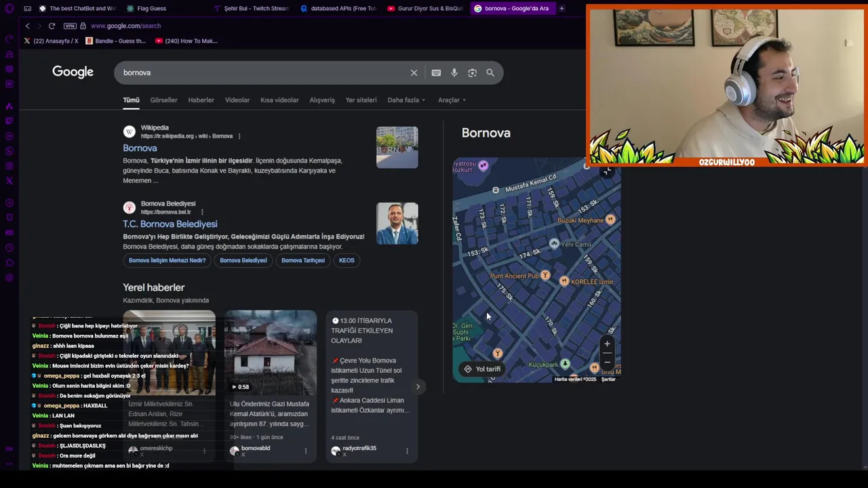
Task: Open the Anasayfa / X bookmark
Action: (x=51, y=41)
